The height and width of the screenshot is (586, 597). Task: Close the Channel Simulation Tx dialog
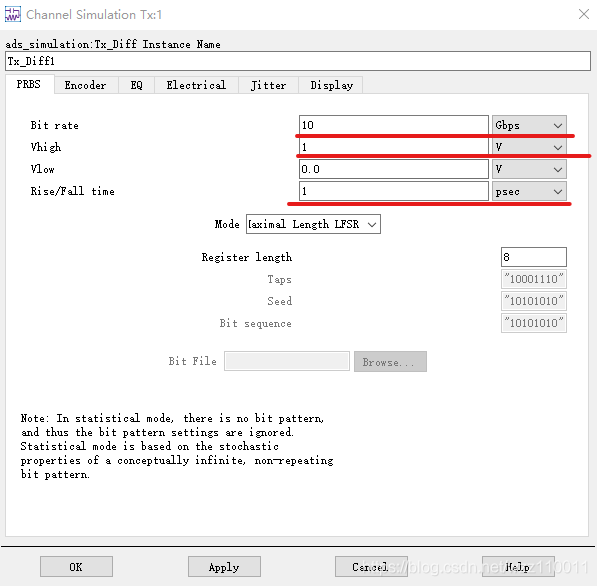[x=584, y=14]
